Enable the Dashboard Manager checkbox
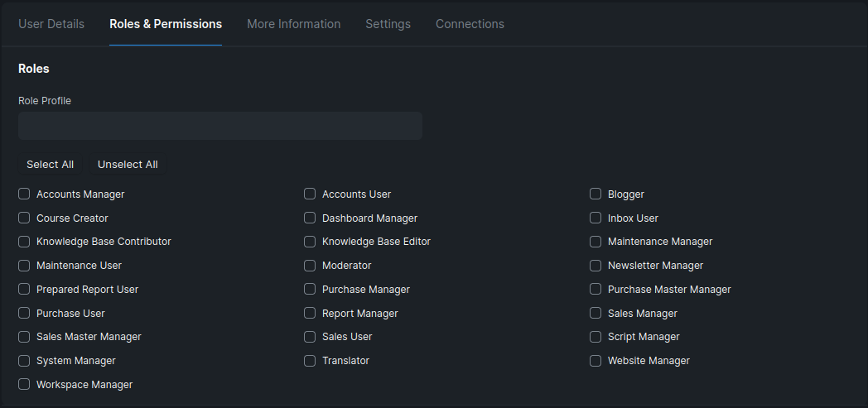This screenshot has height=408, width=868. tap(310, 218)
